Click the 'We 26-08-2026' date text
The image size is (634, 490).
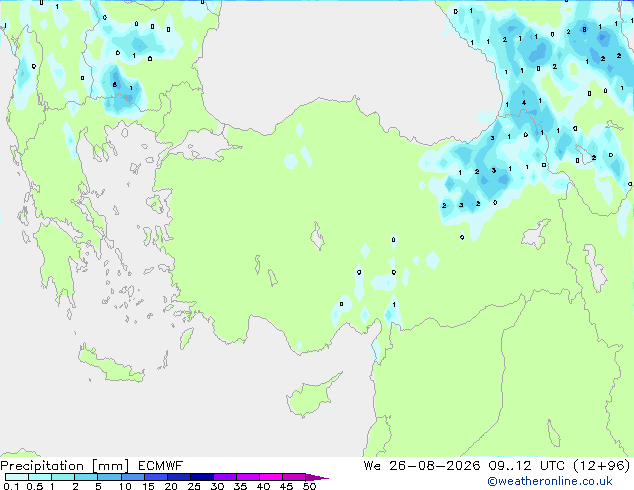tap(422, 466)
